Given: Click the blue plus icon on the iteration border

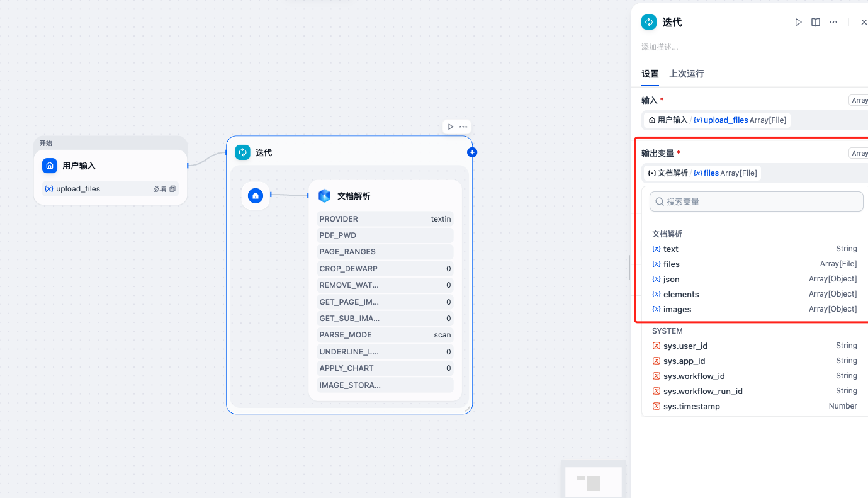Looking at the screenshot, I should tap(471, 152).
